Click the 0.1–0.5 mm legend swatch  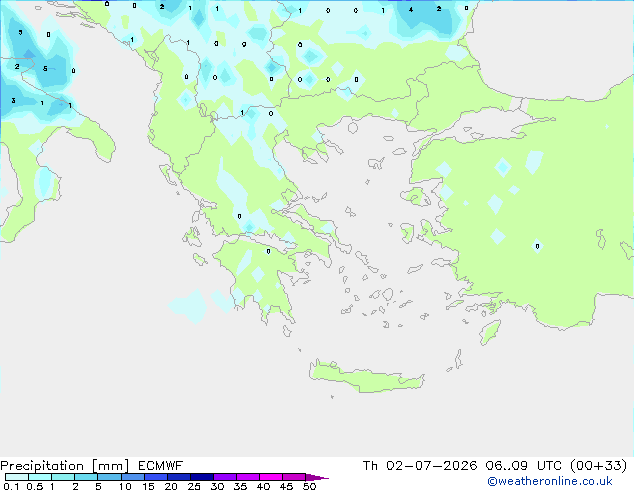pyautogui.click(x=17, y=477)
